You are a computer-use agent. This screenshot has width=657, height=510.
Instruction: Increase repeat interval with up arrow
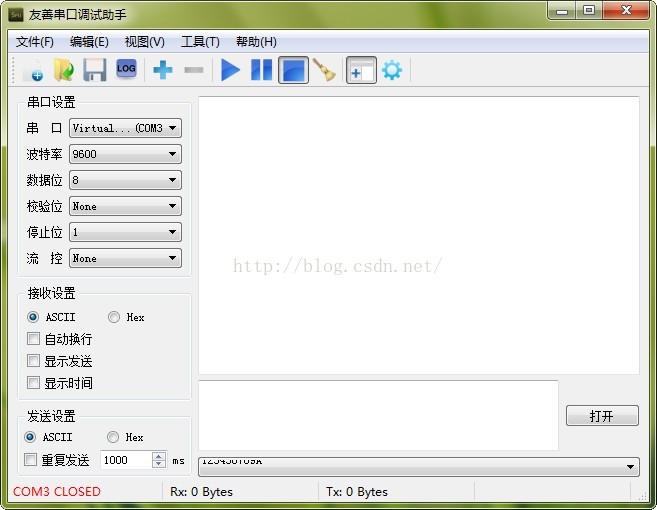click(158, 456)
